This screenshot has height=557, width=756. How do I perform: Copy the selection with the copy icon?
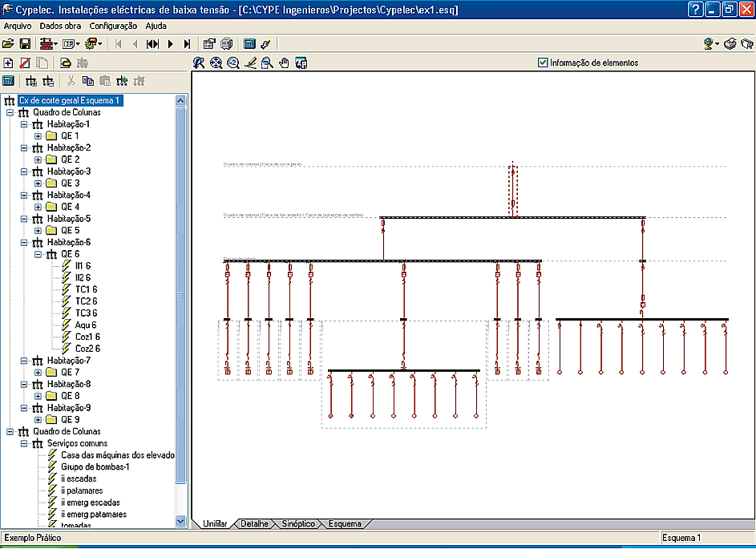[x=87, y=81]
